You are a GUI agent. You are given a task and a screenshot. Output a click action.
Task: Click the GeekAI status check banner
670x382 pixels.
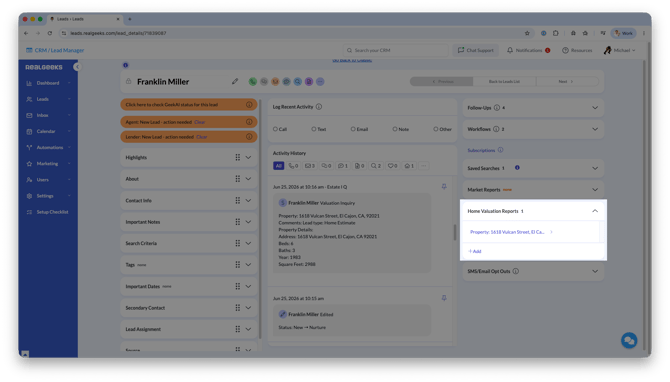click(188, 105)
